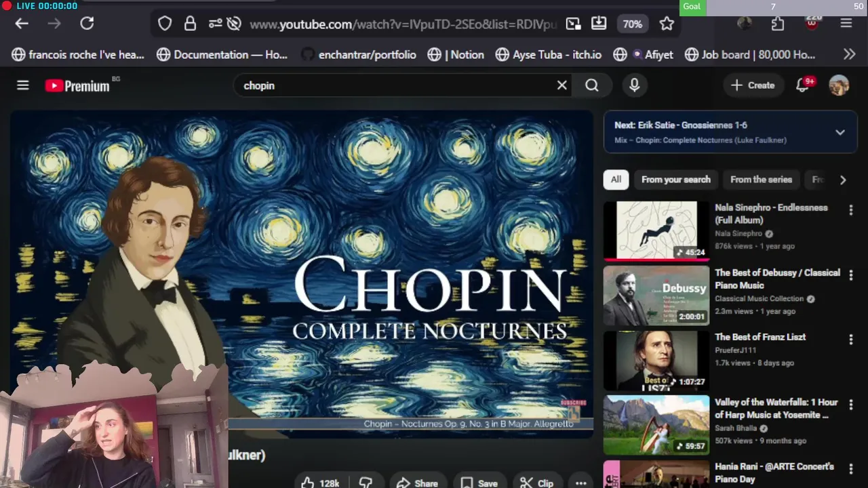Viewport: 868px width, 488px height.
Task: Open picture-in-picture from the address bar icon
Action: [x=574, y=24]
